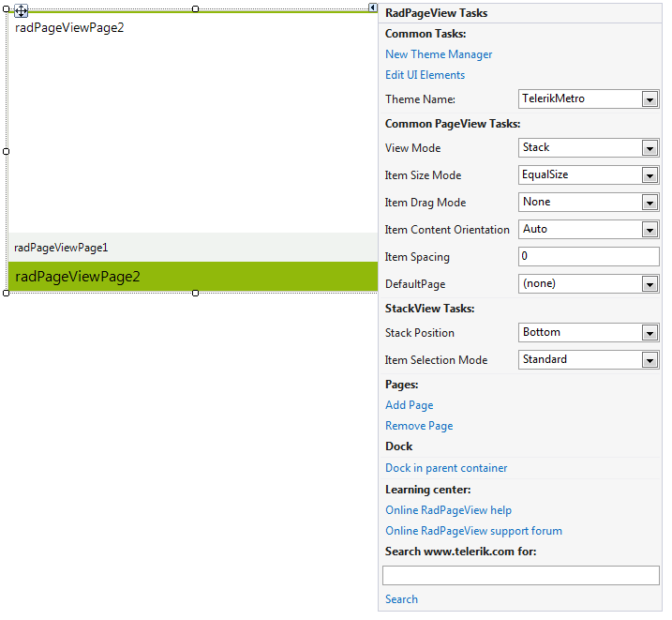672x620 pixels.
Task: Click the top-middle resize handle
Action: [196, 9]
